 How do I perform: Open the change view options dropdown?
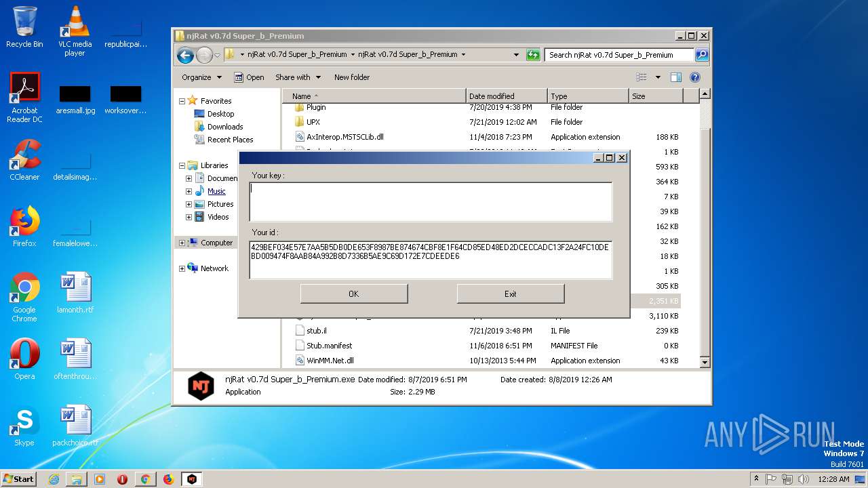[x=658, y=77]
